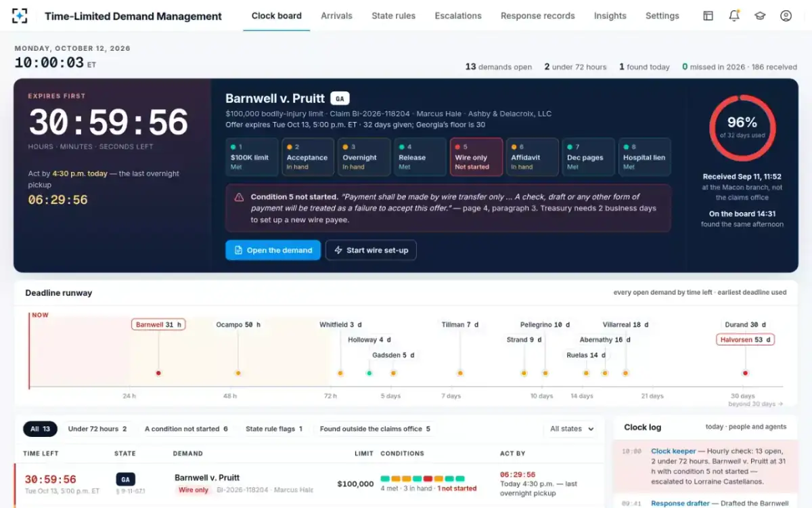
Task: Open the All states dropdown
Action: [572, 429]
